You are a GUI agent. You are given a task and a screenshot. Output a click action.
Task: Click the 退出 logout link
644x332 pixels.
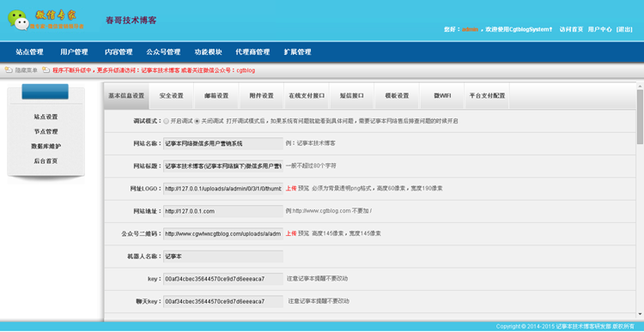624,29
